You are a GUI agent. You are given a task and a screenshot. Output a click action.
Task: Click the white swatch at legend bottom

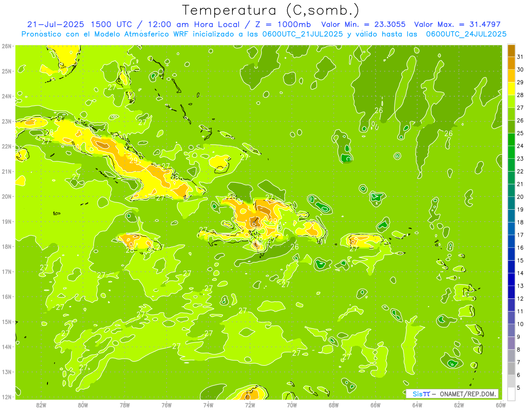coord(511,394)
